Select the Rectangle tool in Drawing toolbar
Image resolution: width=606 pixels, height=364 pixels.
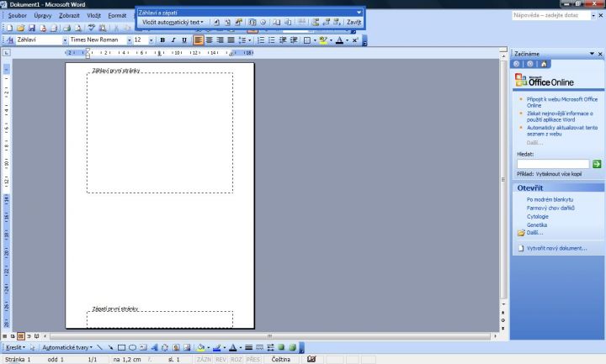(121, 347)
